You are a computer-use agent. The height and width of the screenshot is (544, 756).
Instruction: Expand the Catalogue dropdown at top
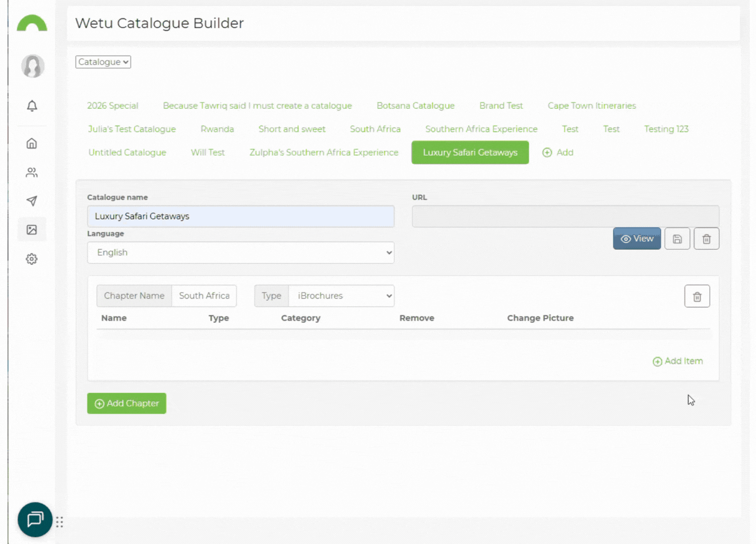tap(103, 62)
